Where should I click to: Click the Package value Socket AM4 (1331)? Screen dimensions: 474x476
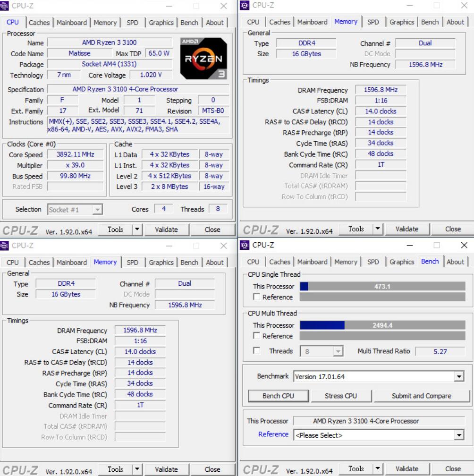pos(110,64)
